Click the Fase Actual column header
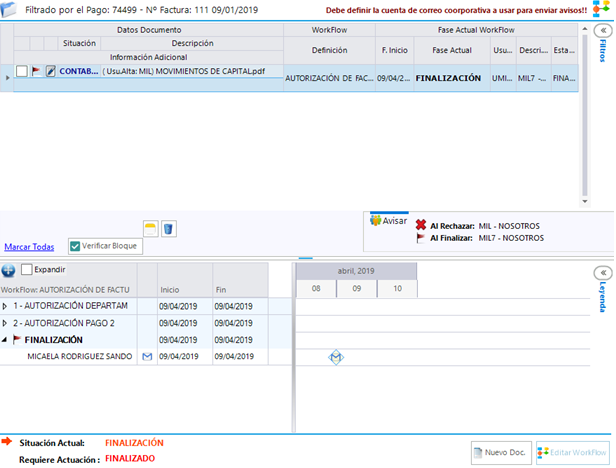This screenshot has height=468, width=616. click(452, 50)
